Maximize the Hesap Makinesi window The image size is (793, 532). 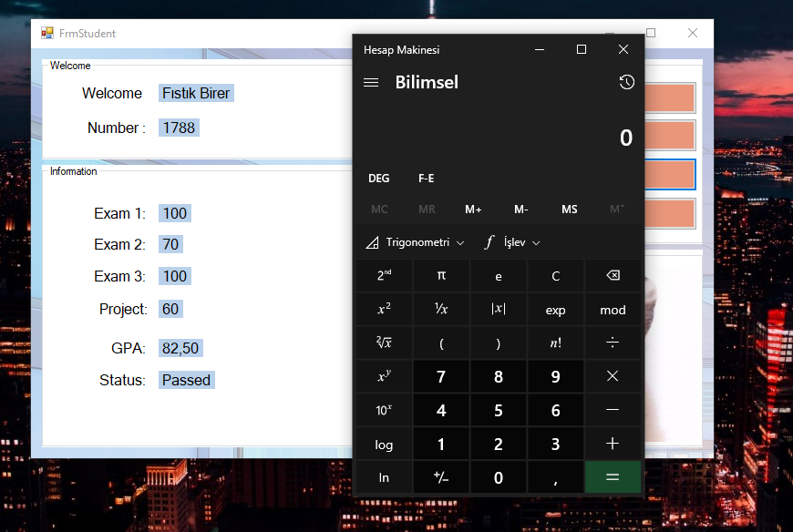tap(582, 49)
